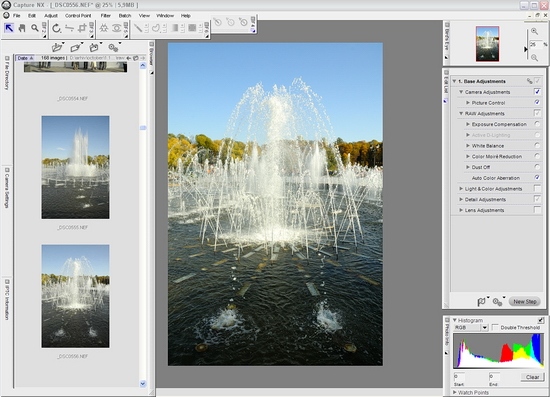Toggle the Detail Adjustments checkbox
This screenshot has width=550, height=397.
(x=537, y=199)
